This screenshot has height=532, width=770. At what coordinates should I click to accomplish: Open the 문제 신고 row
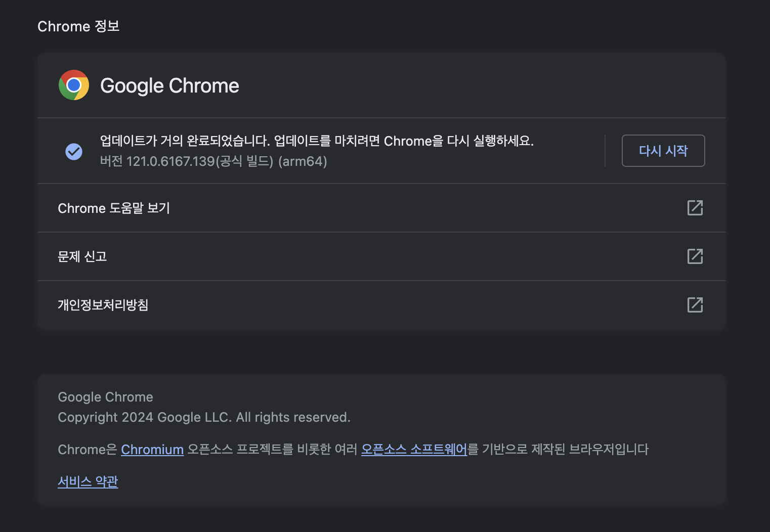coord(381,256)
